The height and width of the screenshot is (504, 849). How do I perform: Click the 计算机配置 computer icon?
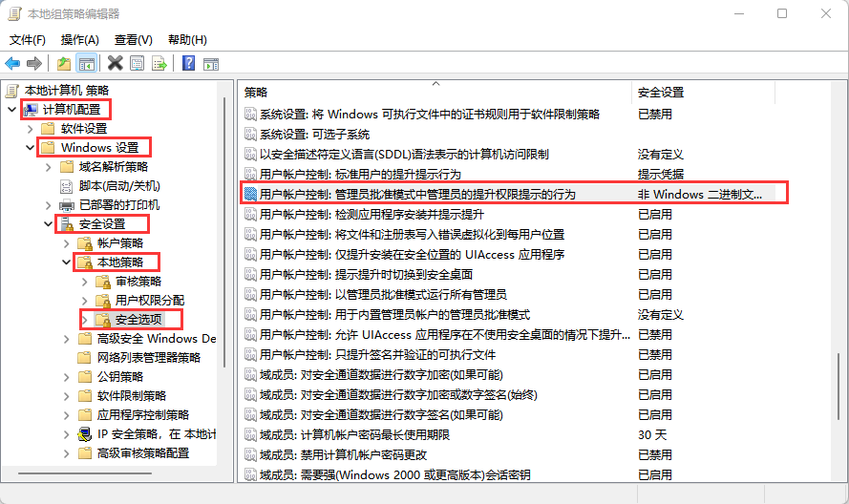pyautogui.click(x=31, y=110)
